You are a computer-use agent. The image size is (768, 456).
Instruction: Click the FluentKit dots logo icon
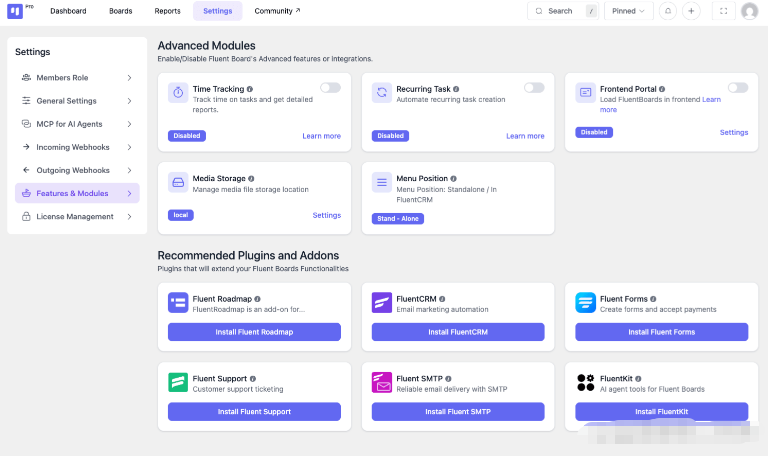tap(585, 383)
